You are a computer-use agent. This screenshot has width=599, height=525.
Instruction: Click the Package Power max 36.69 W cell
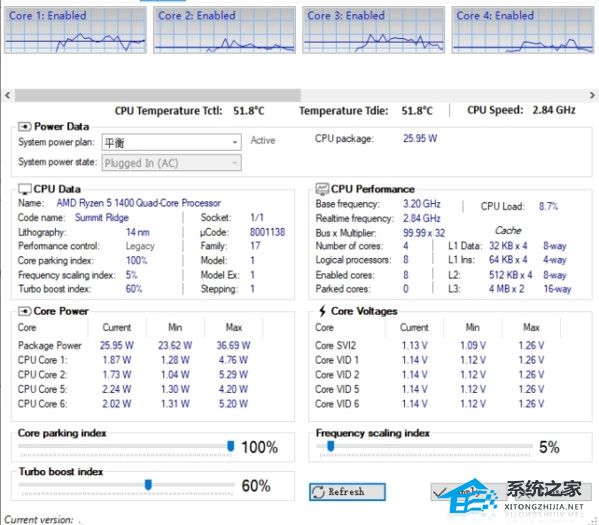tap(233, 345)
